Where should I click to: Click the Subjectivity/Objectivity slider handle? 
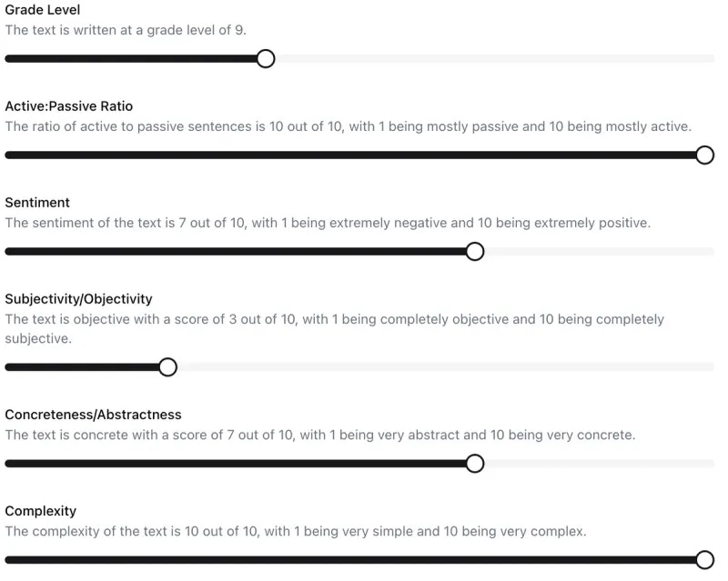[167, 367]
